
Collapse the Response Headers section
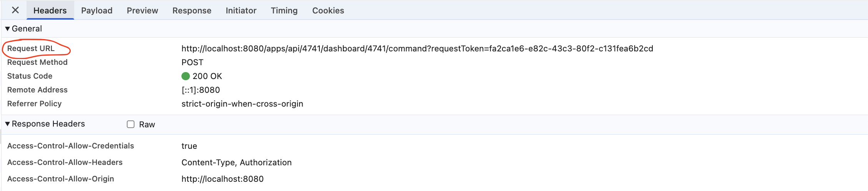tap(7, 124)
